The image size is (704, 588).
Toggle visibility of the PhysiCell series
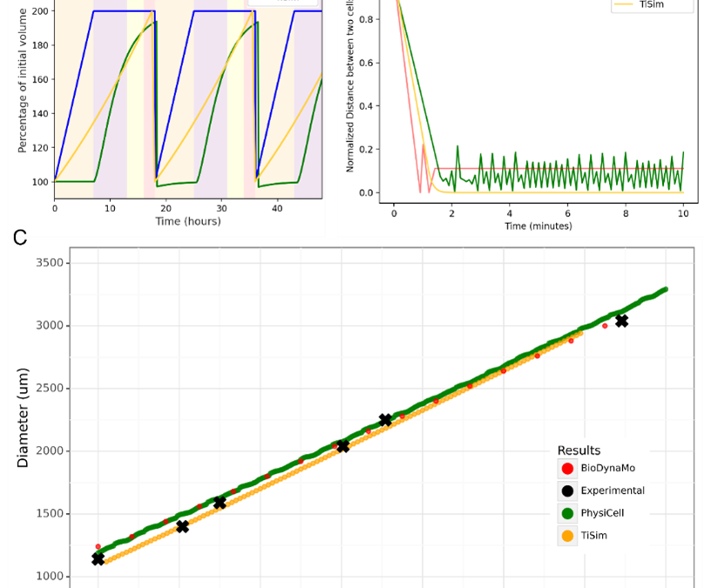pos(567,513)
